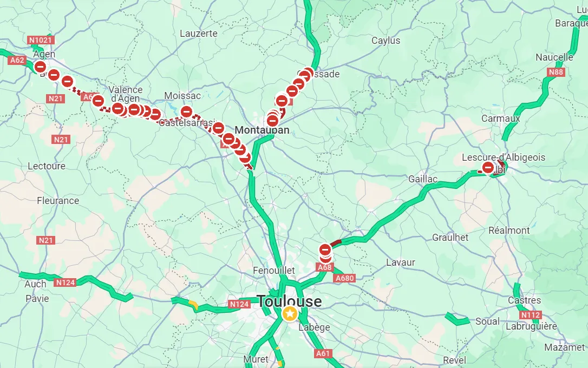Click the N124 shield near Auch
Screen dimensions: 588x368
coord(66,282)
